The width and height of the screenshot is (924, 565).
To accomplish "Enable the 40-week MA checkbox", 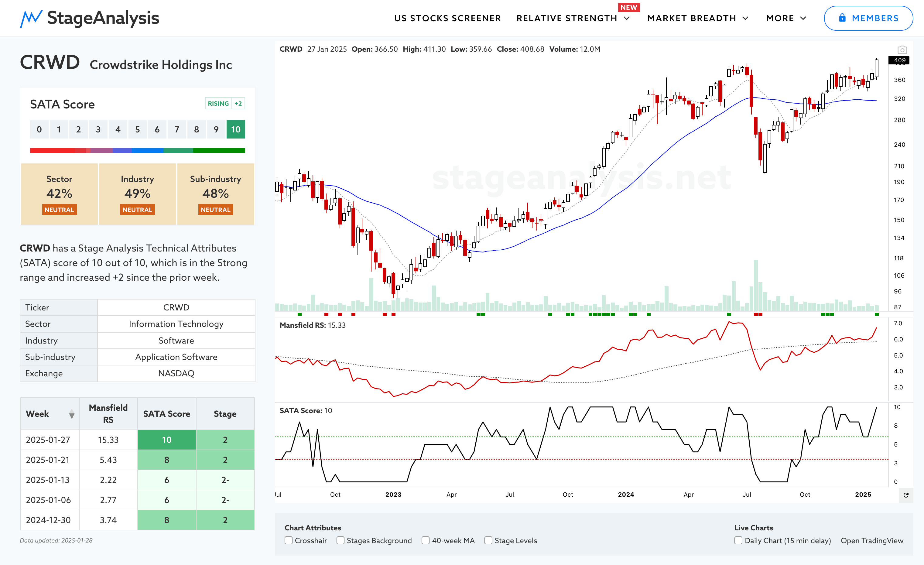I will point(425,540).
